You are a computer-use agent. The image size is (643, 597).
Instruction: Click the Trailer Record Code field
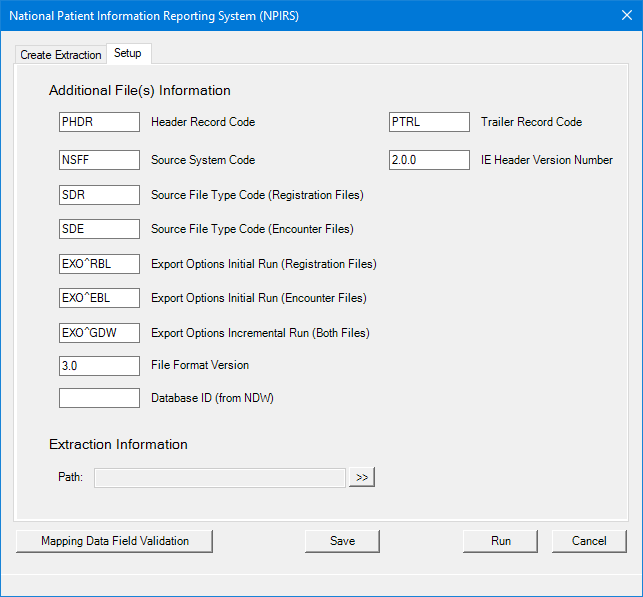pyautogui.click(x=429, y=122)
